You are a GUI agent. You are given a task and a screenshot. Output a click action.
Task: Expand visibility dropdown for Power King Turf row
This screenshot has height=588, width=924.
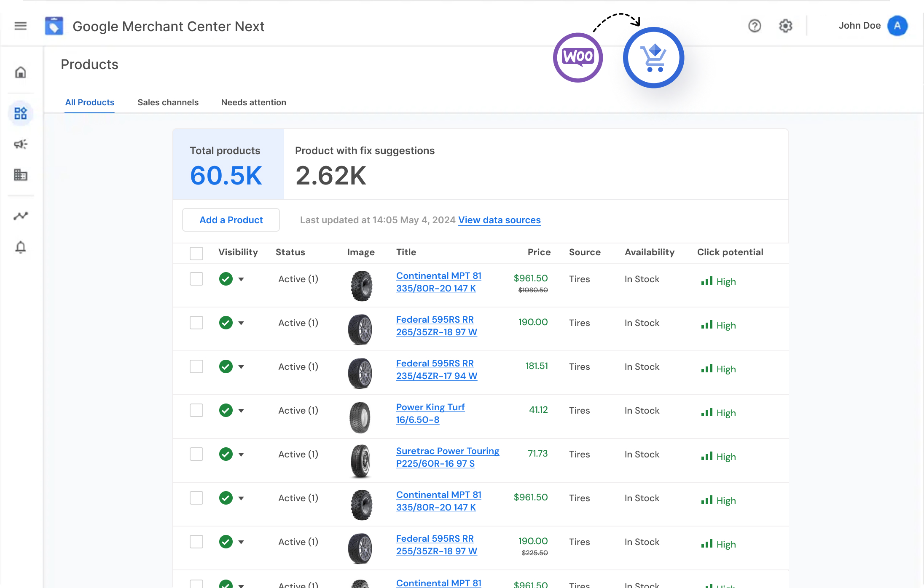tap(241, 411)
